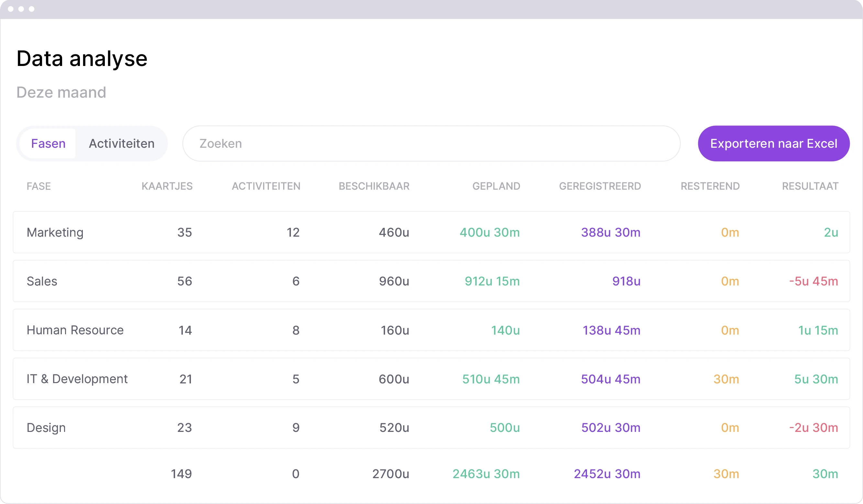Select the Fasen tab
Screen dimensions: 863x504
click(x=48, y=143)
